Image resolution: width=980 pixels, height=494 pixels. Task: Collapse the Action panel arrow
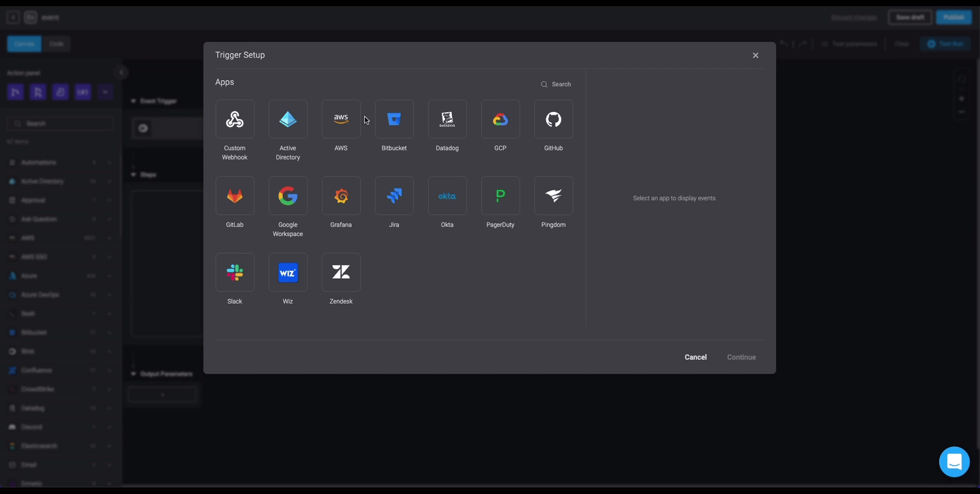tap(121, 72)
